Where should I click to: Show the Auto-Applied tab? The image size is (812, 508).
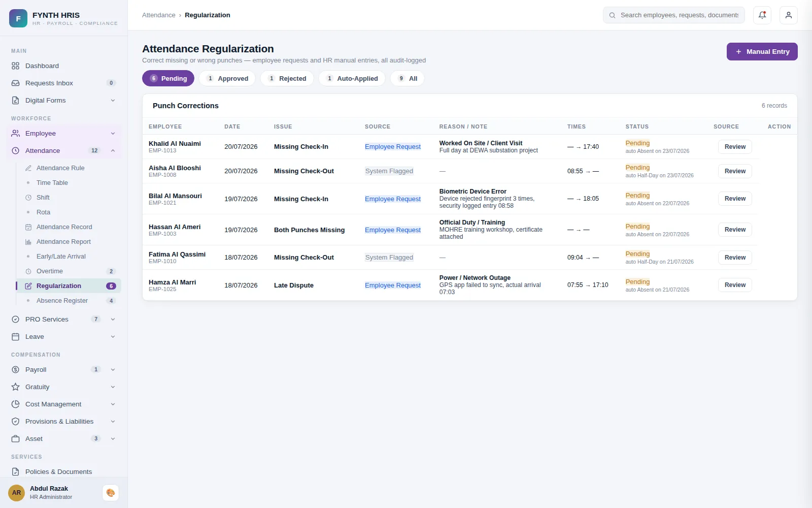coord(352,78)
